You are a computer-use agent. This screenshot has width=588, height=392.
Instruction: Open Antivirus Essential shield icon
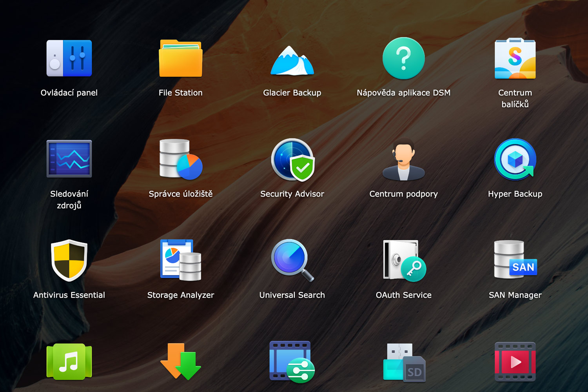[x=69, y=260]
